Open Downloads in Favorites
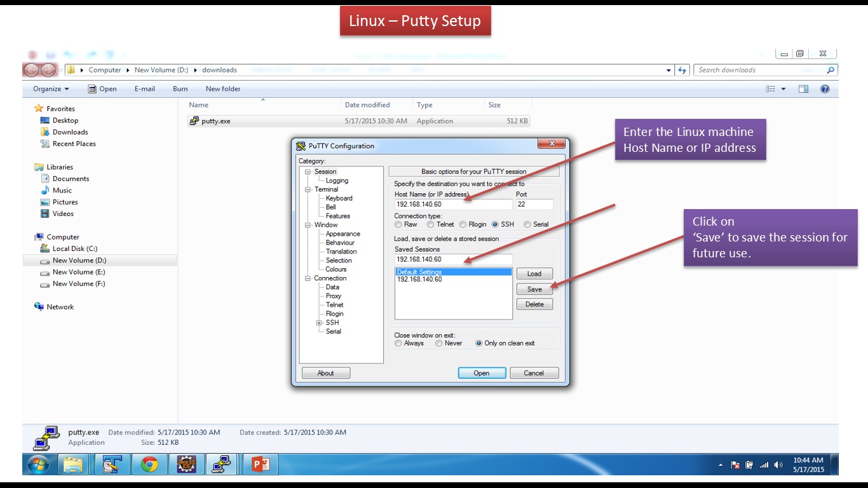868x488 pixels. (70, 132)
